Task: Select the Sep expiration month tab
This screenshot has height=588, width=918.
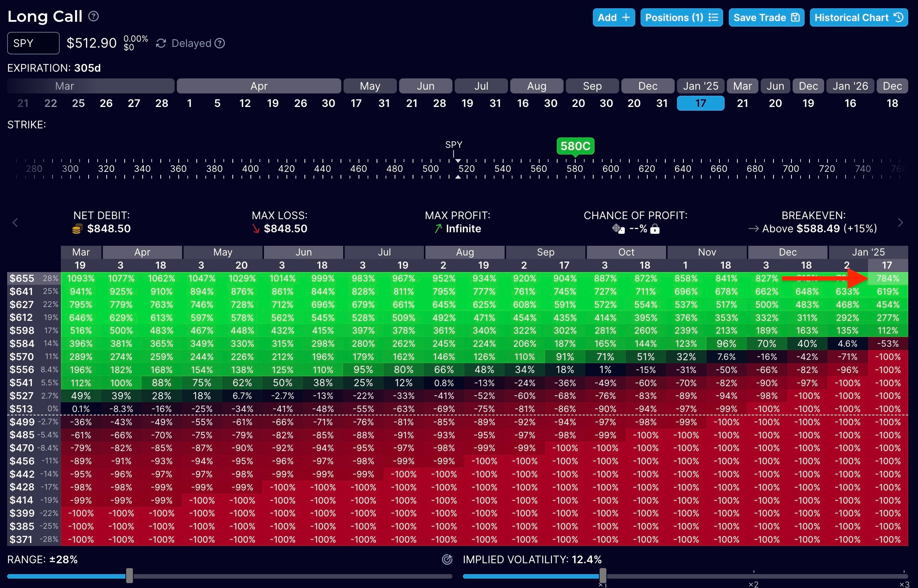Action: tap(592, 86)
